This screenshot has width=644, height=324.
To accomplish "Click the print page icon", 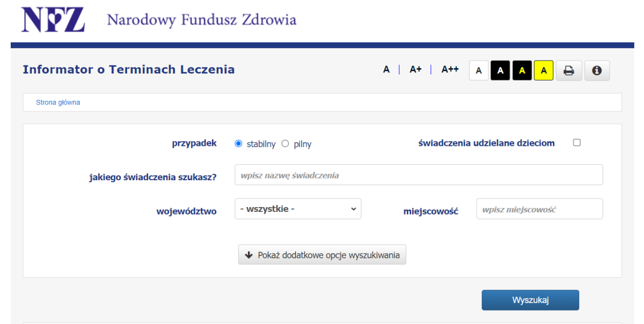I will (x=568, y=70).
